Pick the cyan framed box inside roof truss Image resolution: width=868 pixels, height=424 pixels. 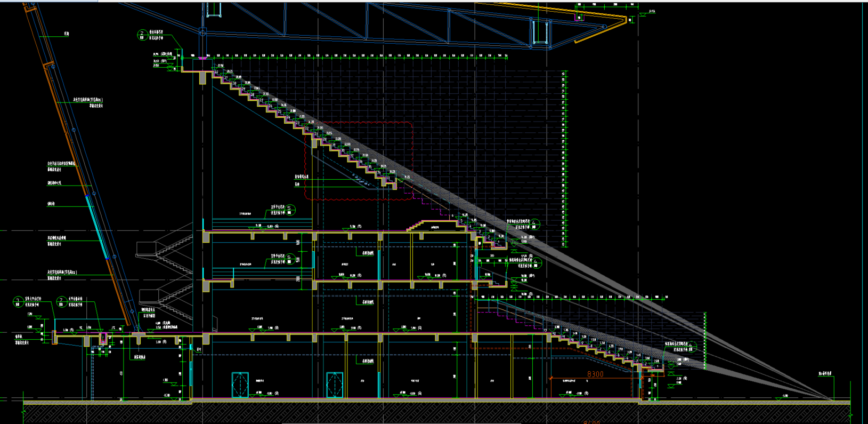[x=539, y=33]
